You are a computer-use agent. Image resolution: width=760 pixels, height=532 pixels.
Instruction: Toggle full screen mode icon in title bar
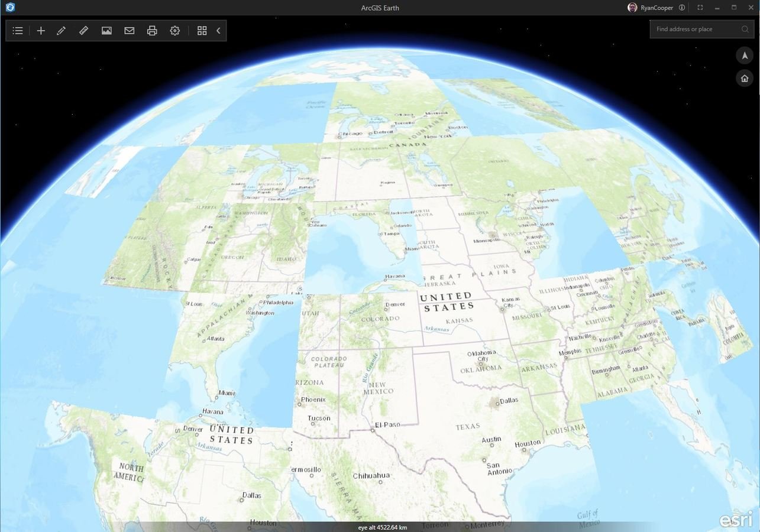700,8
